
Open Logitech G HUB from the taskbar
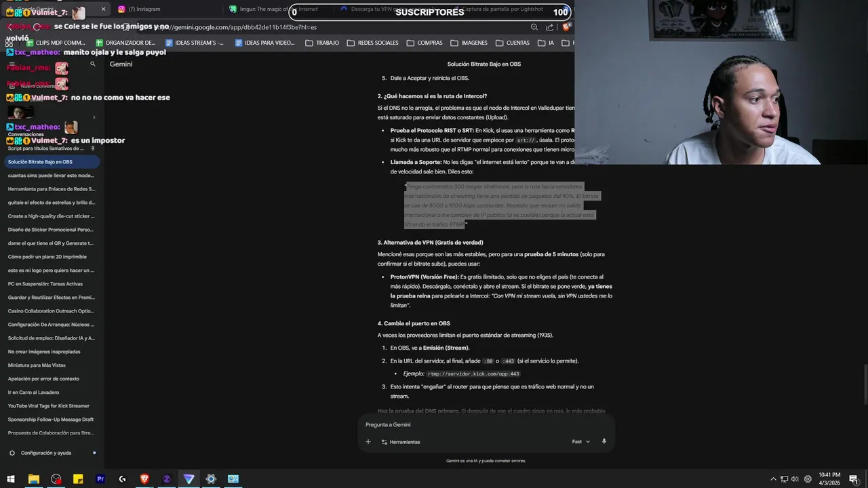(x=122, y=479)
